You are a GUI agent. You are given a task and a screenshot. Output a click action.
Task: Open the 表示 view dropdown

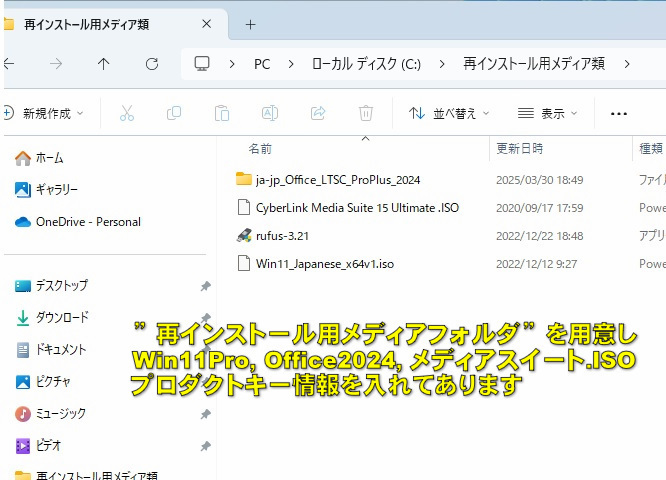click(547, 113)
